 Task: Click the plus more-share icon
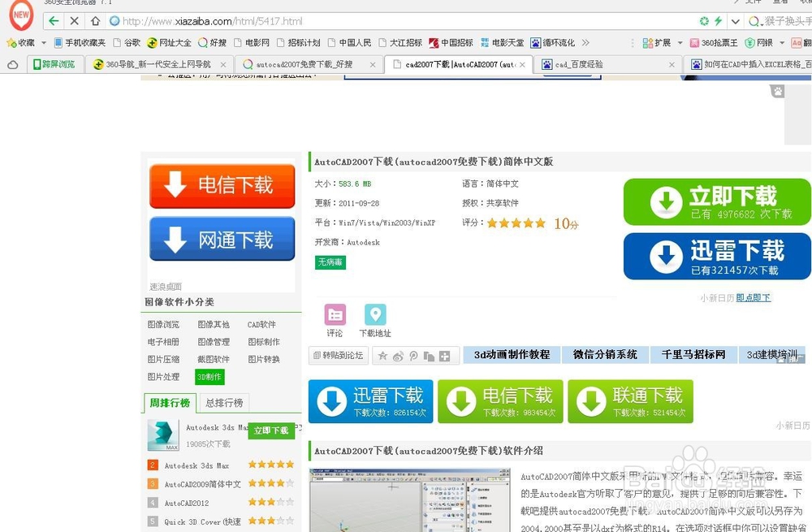(444, 356)
